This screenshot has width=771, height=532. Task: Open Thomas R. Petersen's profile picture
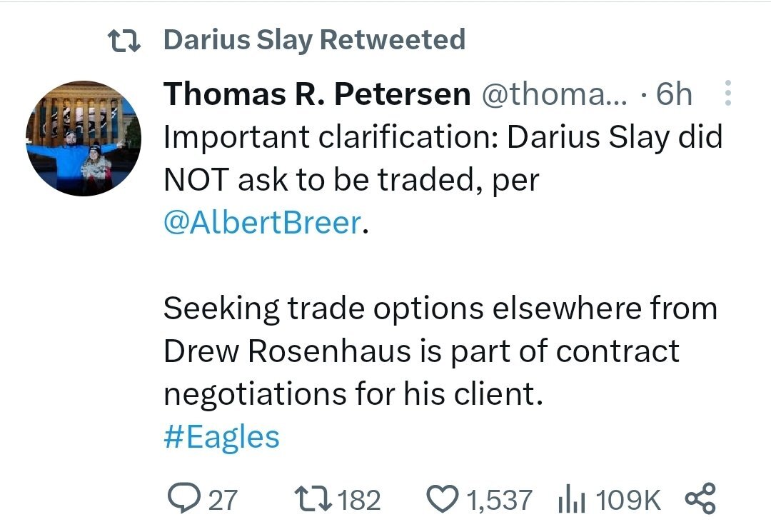(x=83, y=139)
